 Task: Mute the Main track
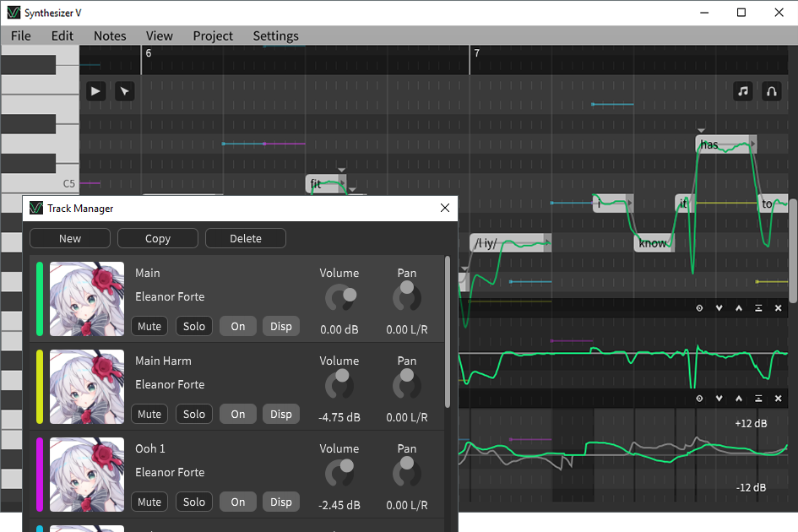(x=149, y=326)
